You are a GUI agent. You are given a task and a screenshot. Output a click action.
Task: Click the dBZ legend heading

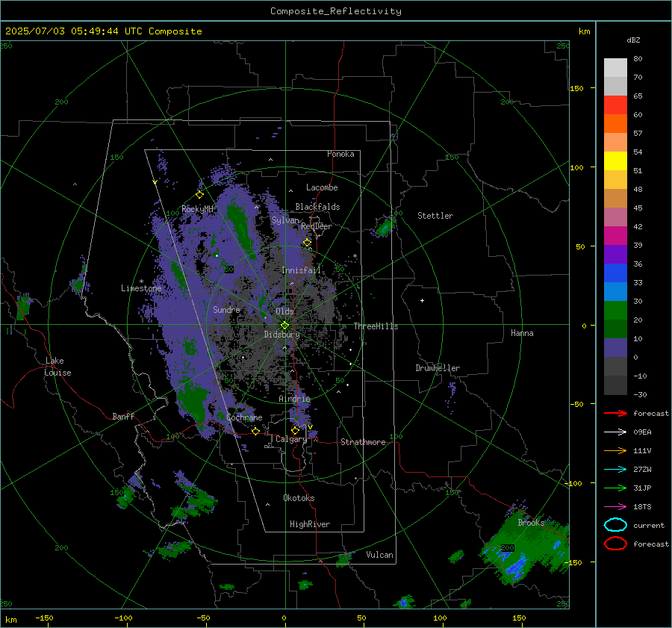click(633, 40)
